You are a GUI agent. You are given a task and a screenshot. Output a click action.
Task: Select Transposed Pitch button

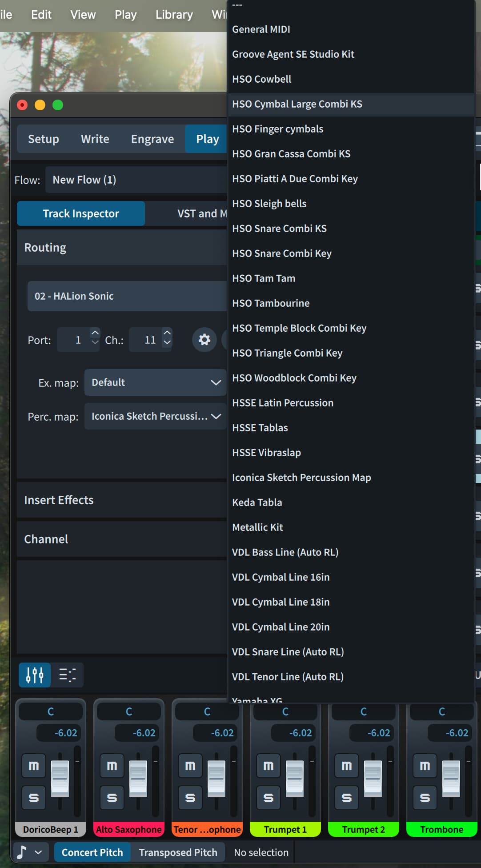178,852
